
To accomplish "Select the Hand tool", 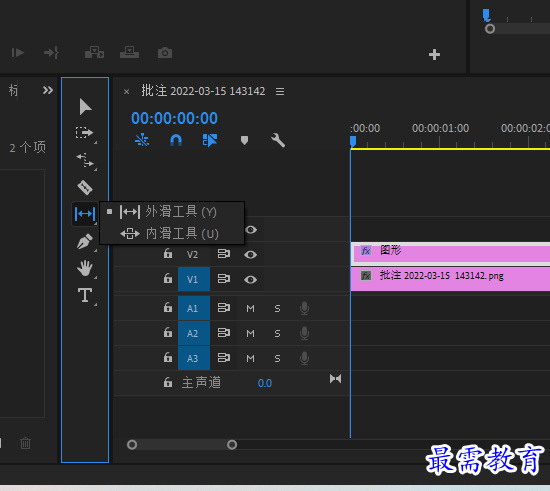I will [x=85, y=268].
